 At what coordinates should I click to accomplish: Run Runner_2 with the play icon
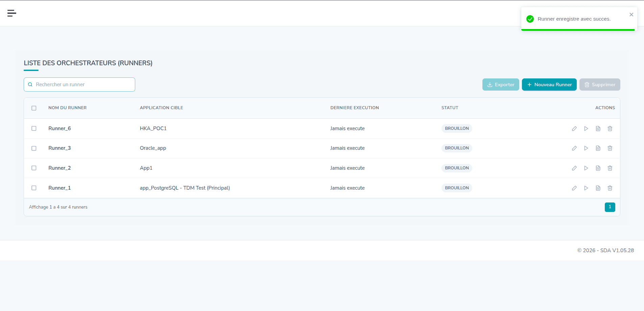click(x=586, y=168)
